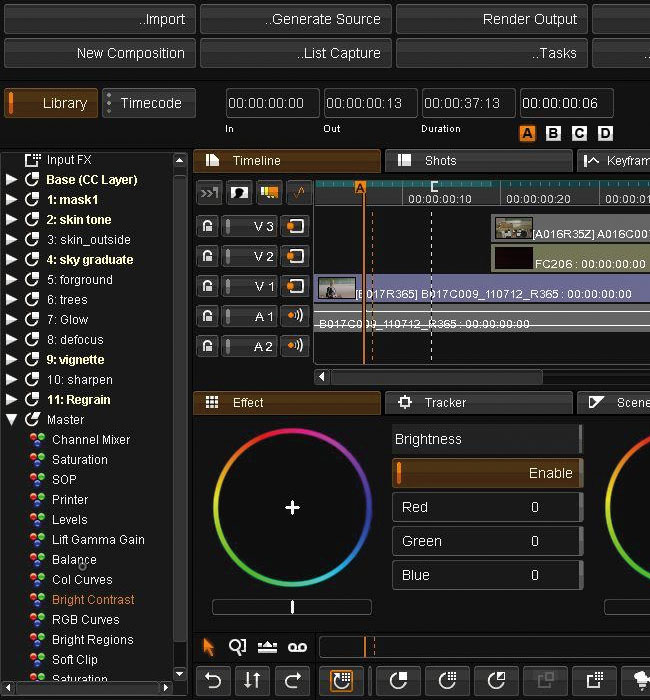Click the In timecode field
The width and height of the screenshot is (650, 700).
[x=272, y=103]
